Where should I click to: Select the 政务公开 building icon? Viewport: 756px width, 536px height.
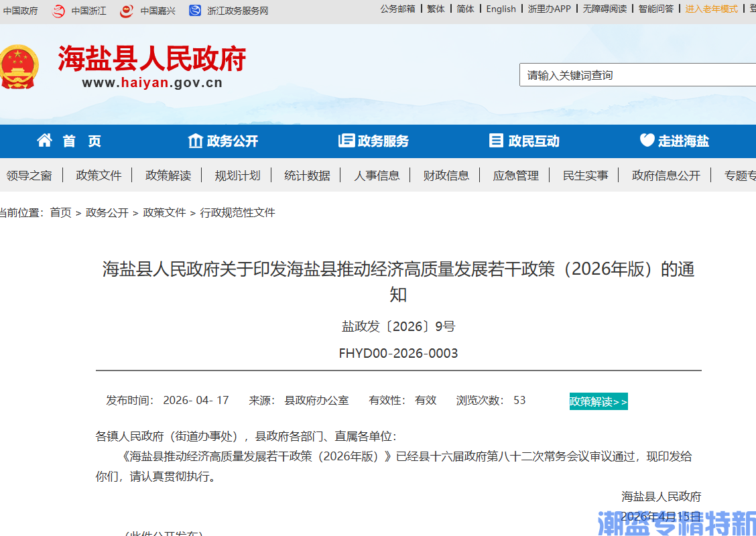[194, 141]
